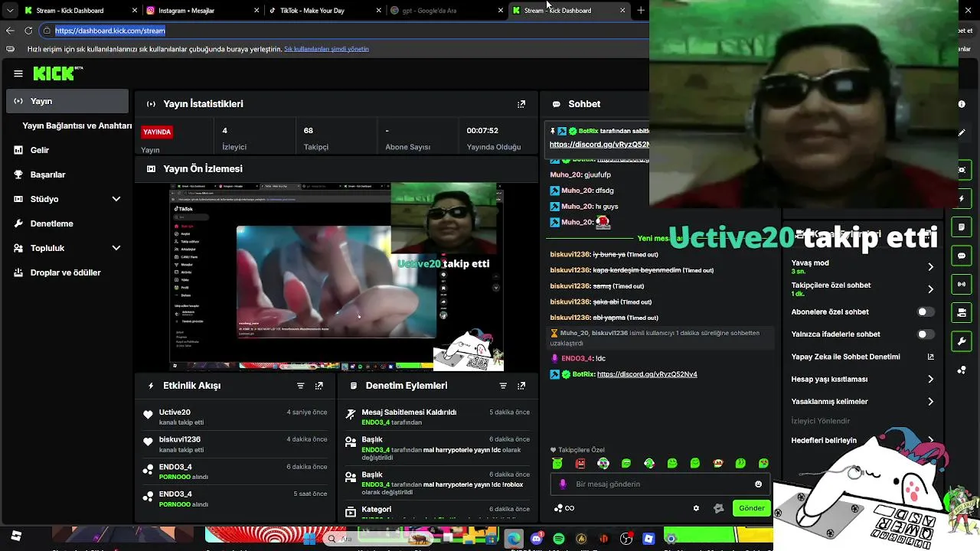Open Spotify from the taskbar

click(559, 539)
